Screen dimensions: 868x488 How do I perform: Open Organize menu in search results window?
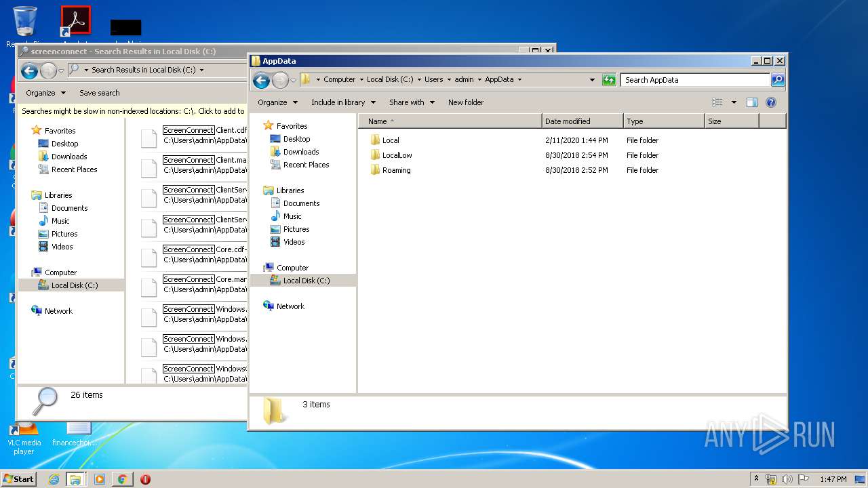(45, 93)
